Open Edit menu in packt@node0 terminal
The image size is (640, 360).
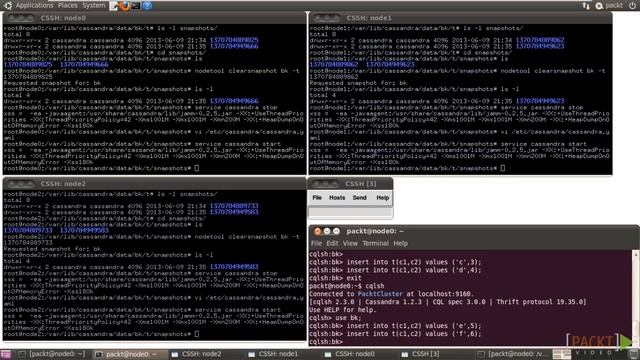point(332,243)
